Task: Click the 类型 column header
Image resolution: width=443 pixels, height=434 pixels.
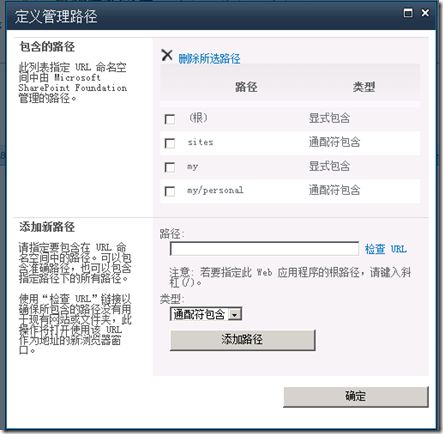Action: [364, 87]
